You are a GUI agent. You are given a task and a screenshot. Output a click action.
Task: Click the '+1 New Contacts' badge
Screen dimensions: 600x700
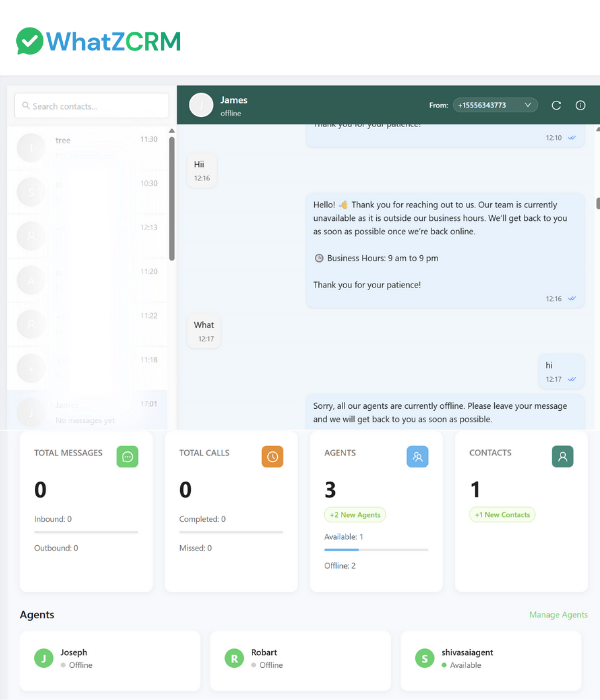click(502, 515)
